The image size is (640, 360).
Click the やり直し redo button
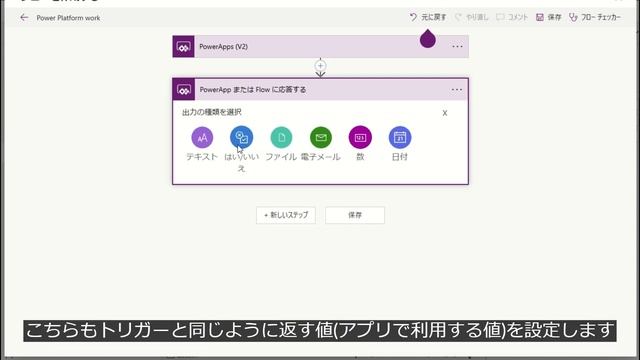click(x=471, y=17)
